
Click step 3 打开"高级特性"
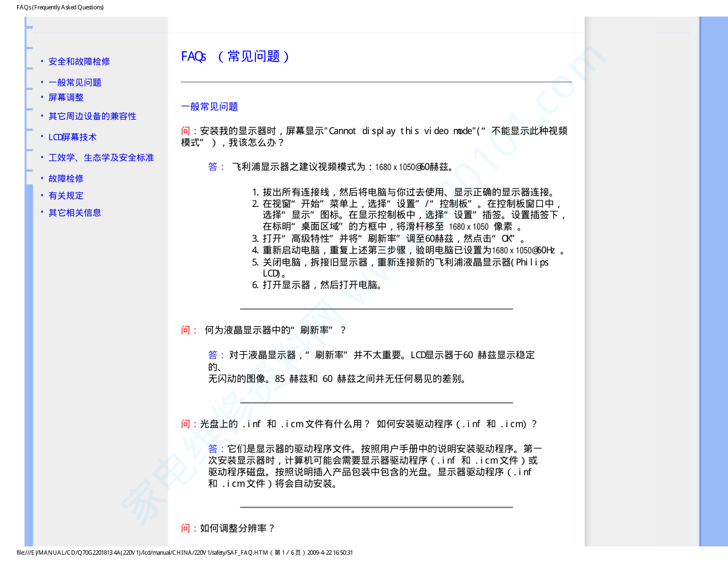389,238
